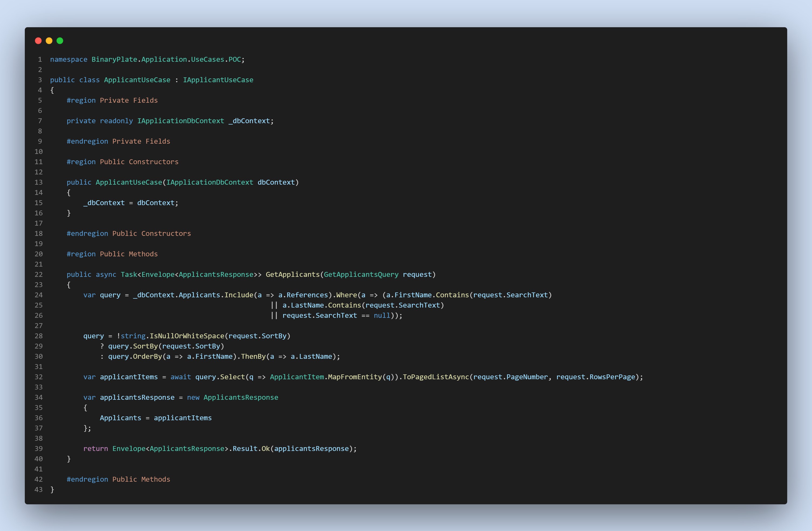Click '#endregion Private Fields' text

[x=118, y=141]
